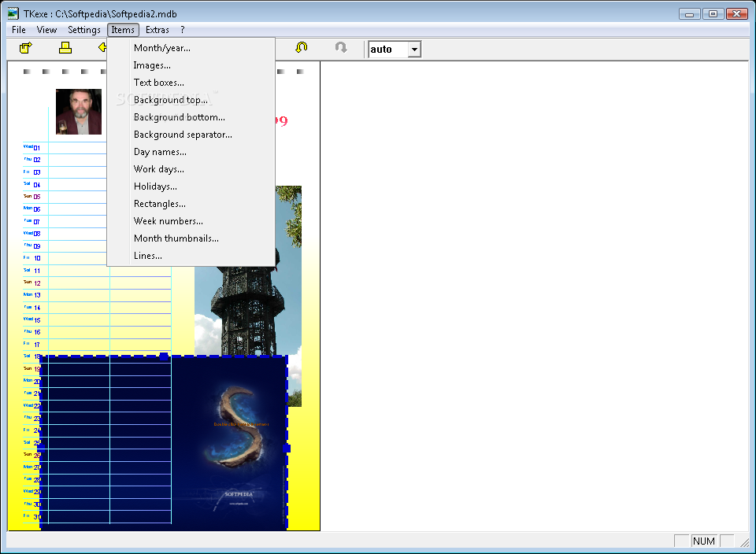
Task: Choose Day names... menu entry
Action: [x=191, y=152]
